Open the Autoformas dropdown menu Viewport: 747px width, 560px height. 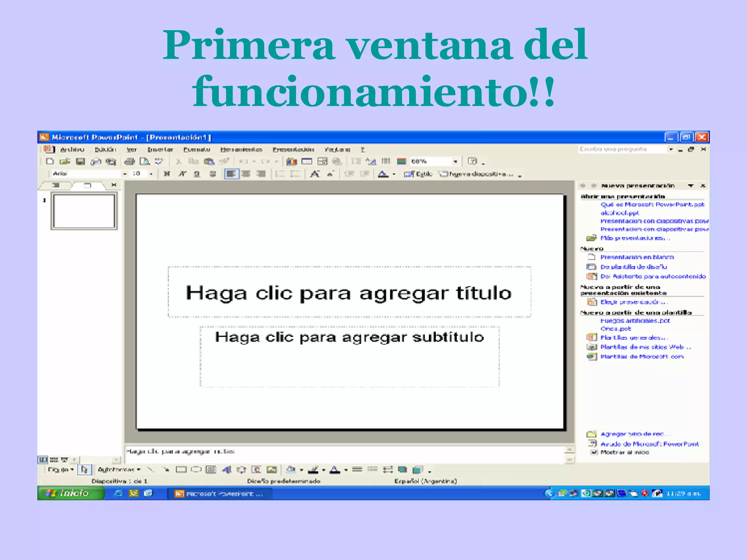[119, 470]
